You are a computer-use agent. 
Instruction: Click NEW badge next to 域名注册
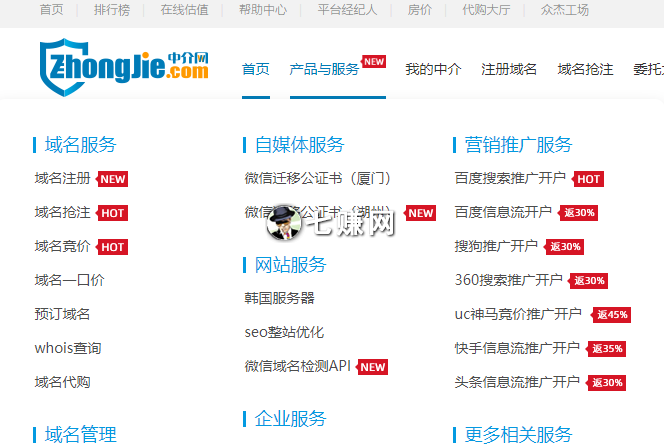(112, 179)
